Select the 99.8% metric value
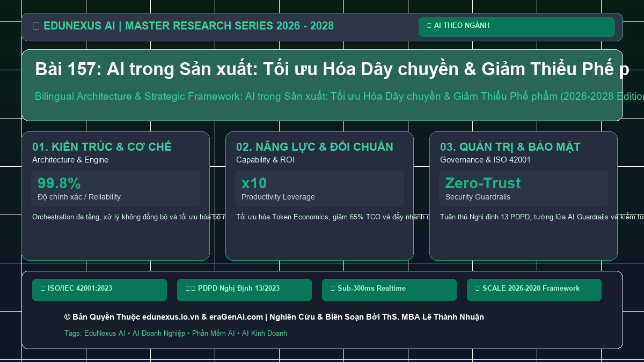Viewport: 644px width, 362px height. pos(59,183)
